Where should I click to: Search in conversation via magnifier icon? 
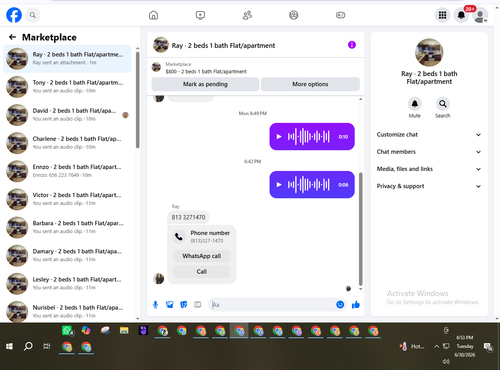(x=443, y=104)
